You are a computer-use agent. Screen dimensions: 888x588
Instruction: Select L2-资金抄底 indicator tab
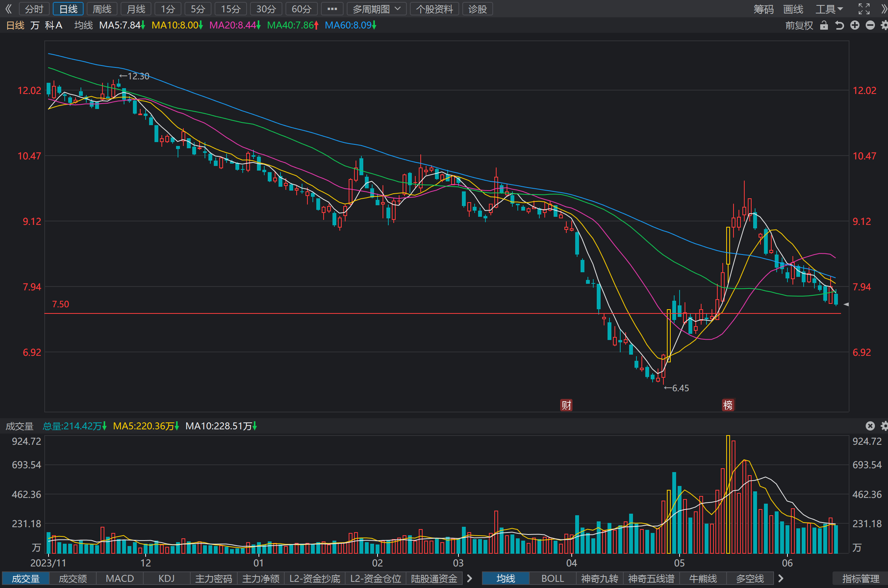click(x=315, y=578)
